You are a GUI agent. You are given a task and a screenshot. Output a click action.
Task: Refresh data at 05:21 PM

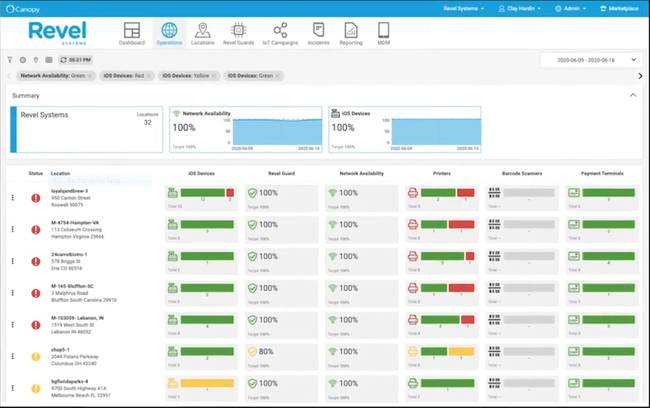(x=75, y=60)
